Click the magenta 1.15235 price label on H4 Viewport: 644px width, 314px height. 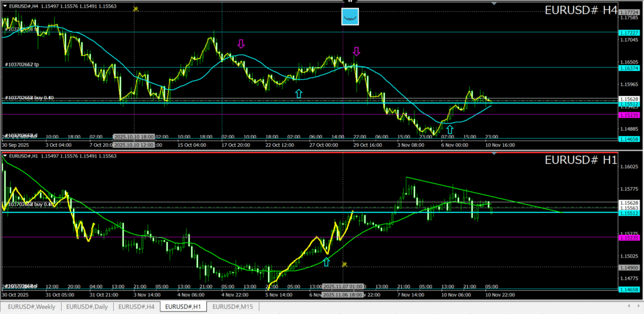[629, 116]
